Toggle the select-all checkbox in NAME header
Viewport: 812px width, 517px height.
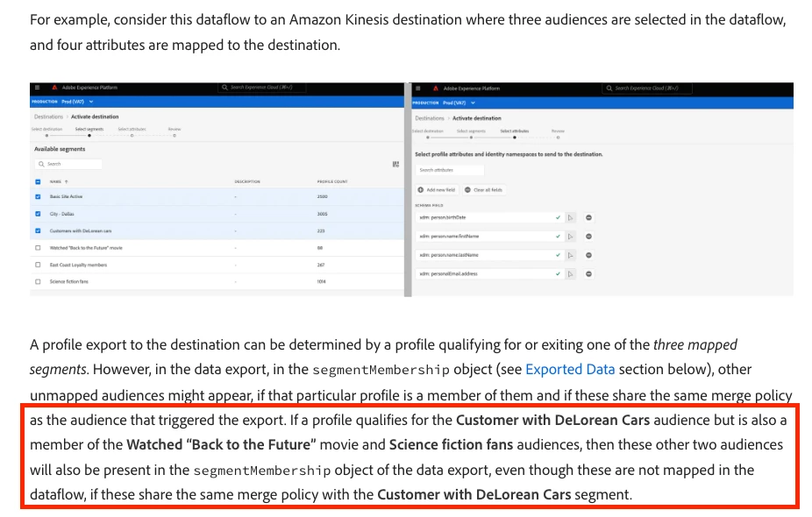point(38,181)
